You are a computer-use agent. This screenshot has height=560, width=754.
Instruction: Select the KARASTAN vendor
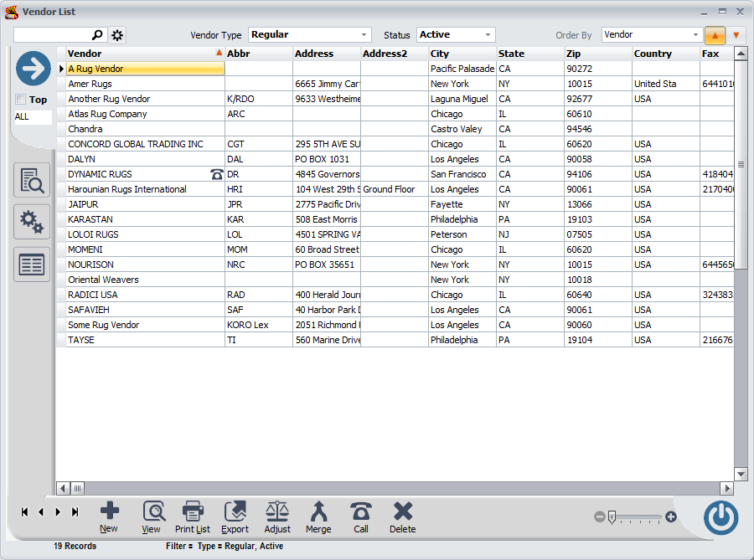tap(145, 219)
